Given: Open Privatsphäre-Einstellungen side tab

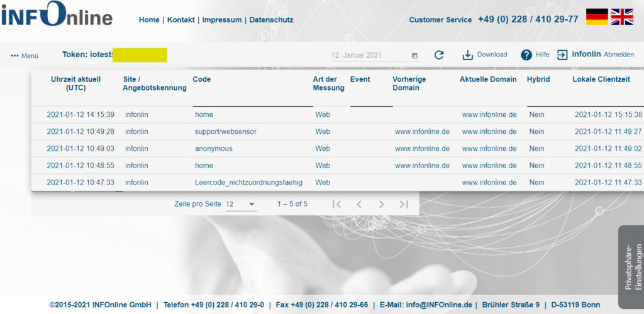Looking at the screenshot, I should point(631,268).
